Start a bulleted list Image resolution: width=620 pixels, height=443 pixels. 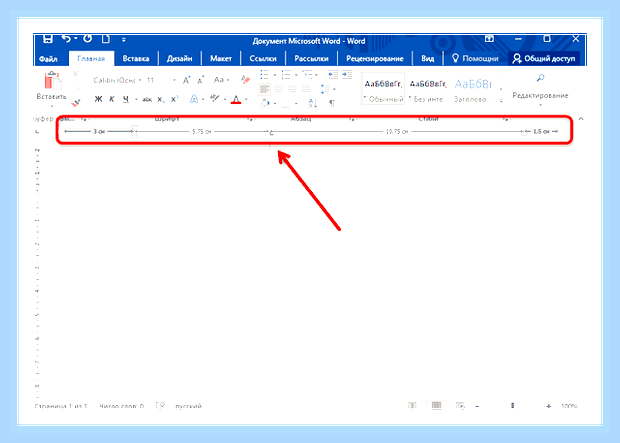tap(265, 74)
